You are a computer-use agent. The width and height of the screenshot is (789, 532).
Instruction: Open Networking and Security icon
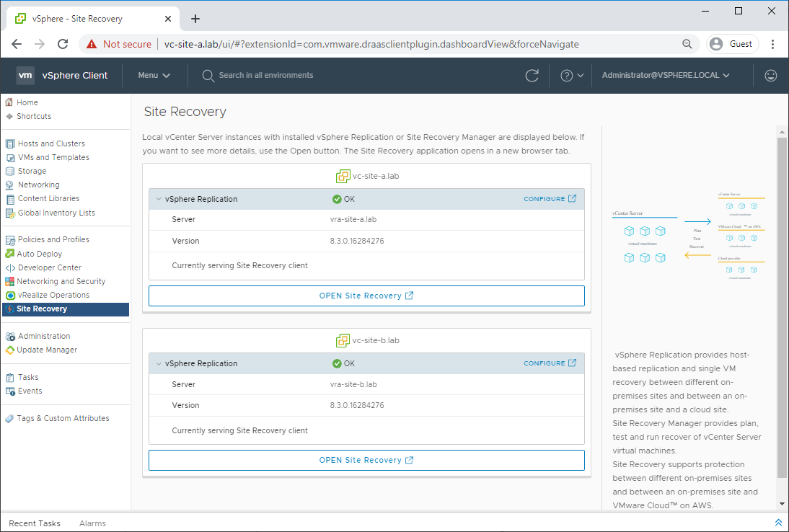tap(9, 282)
